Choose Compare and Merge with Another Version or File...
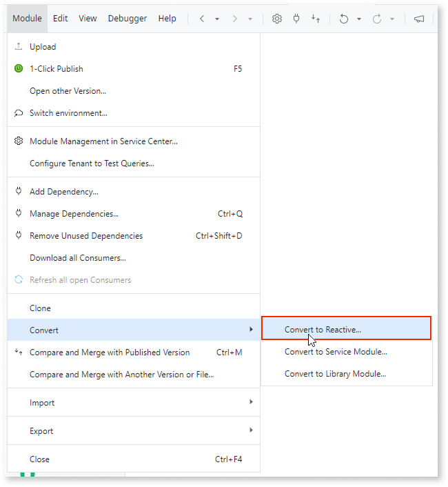Viewport: 448px width, 487px height. [134, 375]
